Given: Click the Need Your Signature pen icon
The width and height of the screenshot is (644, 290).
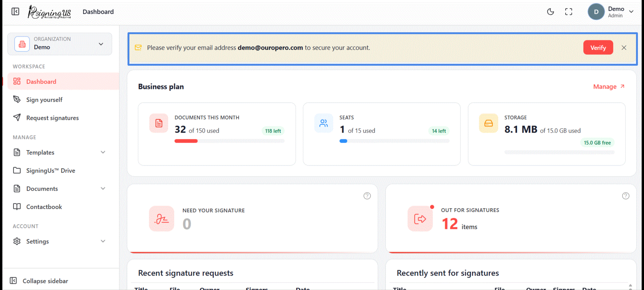Looking at the screenshot, I should [162, 219].
